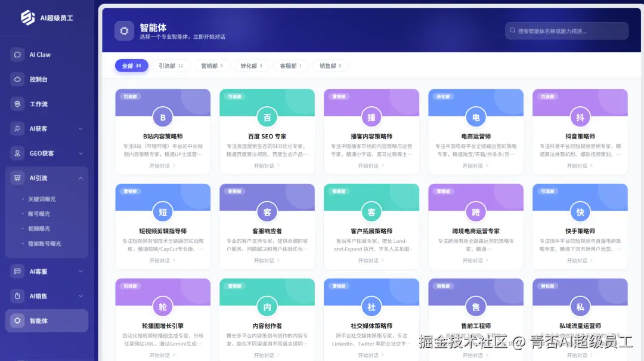Click the AI超级员工 logo icon
644x361 pixels.
27,18
